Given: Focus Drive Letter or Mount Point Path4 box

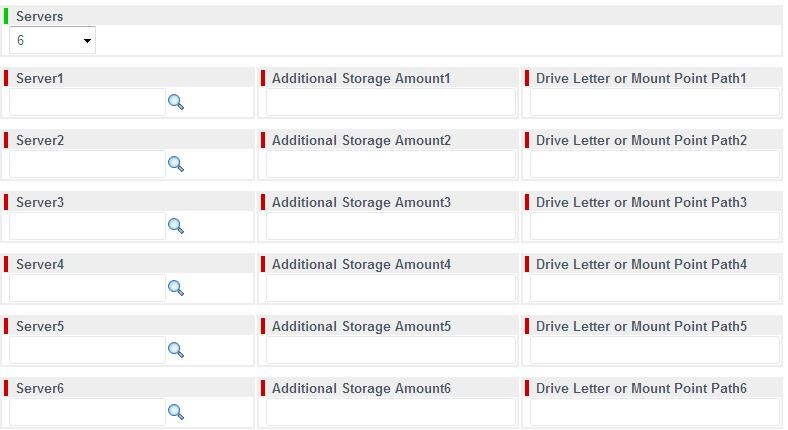Looking at the screenshot, I should point(654,288).
